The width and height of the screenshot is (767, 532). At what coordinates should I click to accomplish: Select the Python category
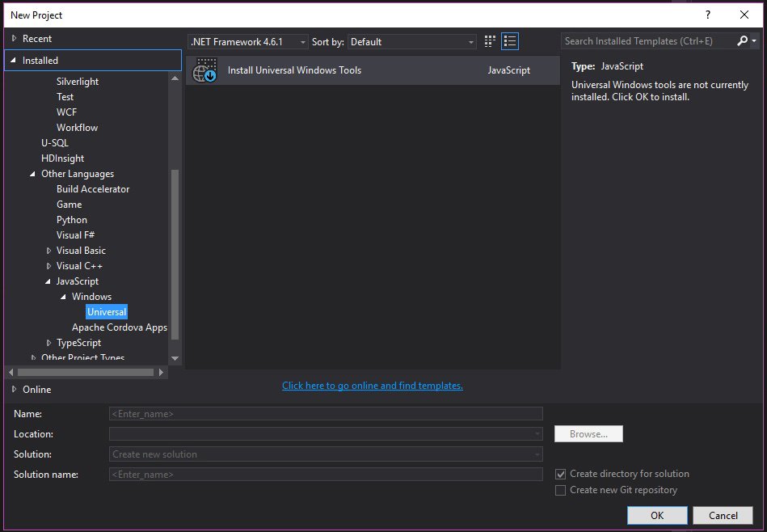tap(72, 220)
